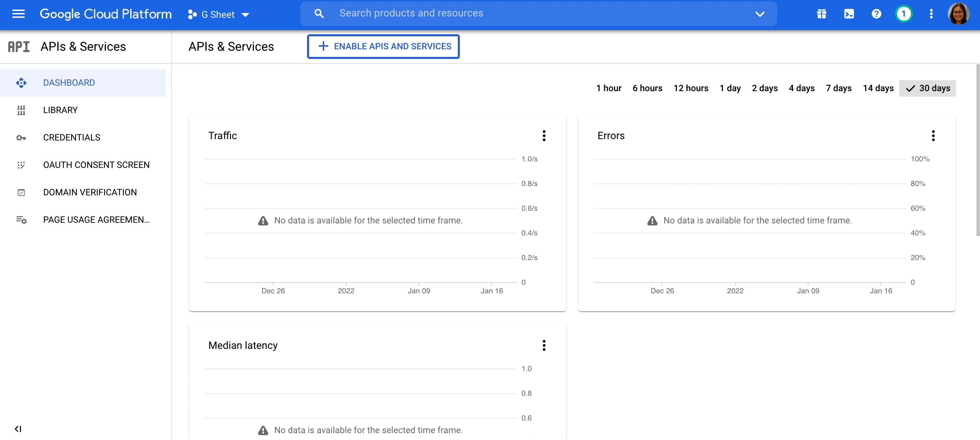Click the OAuth consent dotted icon

(21, 165)
